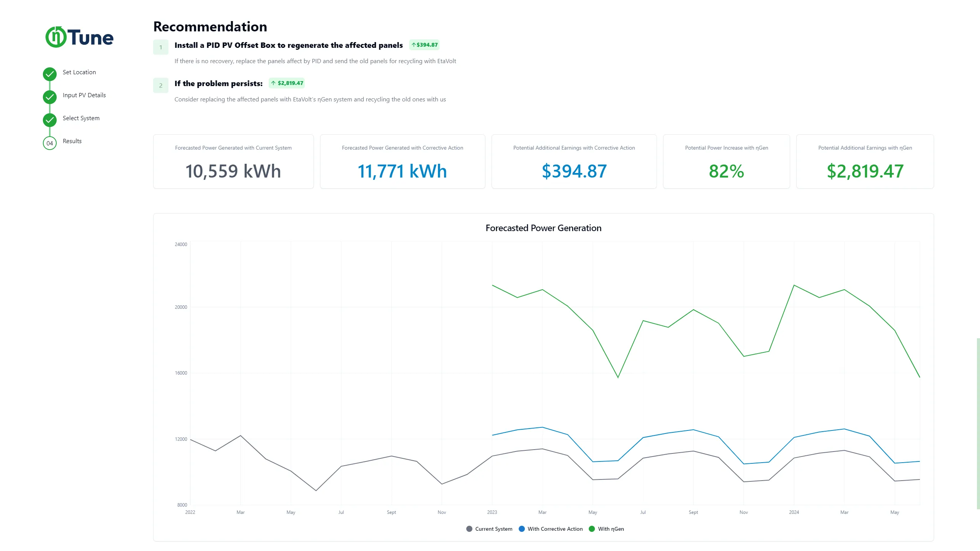
Task: Select 'If the problem persists:' heading
Action: [x=219, y=83]
